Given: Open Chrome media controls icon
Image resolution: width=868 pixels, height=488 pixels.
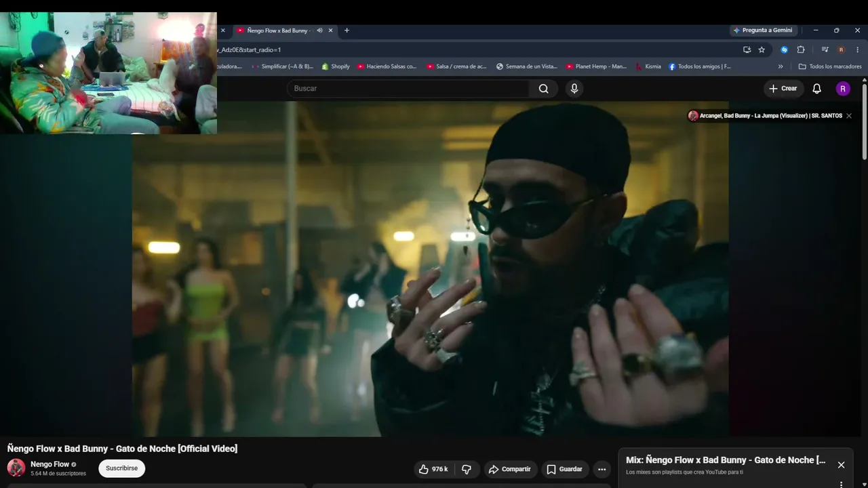Looking at the screenshot, I should (x=825, y=49).
